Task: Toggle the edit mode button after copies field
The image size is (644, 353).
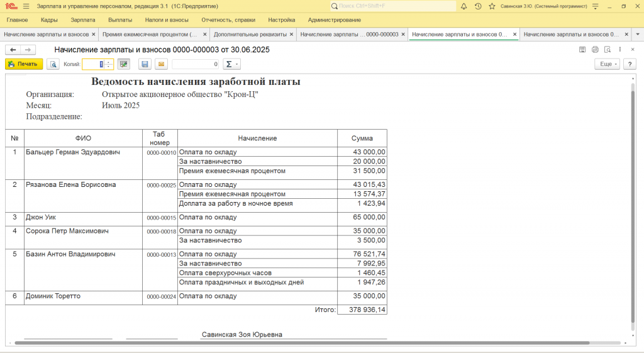Action: [x=123, y=64]
